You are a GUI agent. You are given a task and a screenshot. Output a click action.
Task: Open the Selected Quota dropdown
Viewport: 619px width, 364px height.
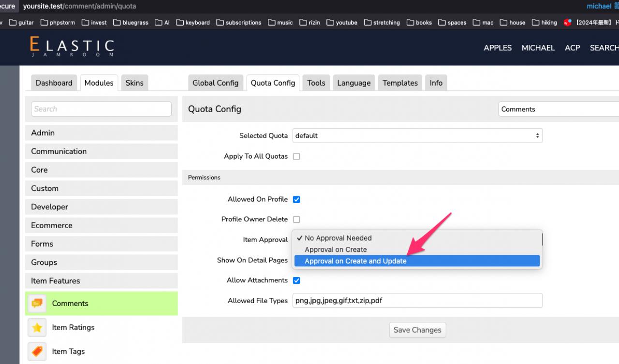point(417,136)
